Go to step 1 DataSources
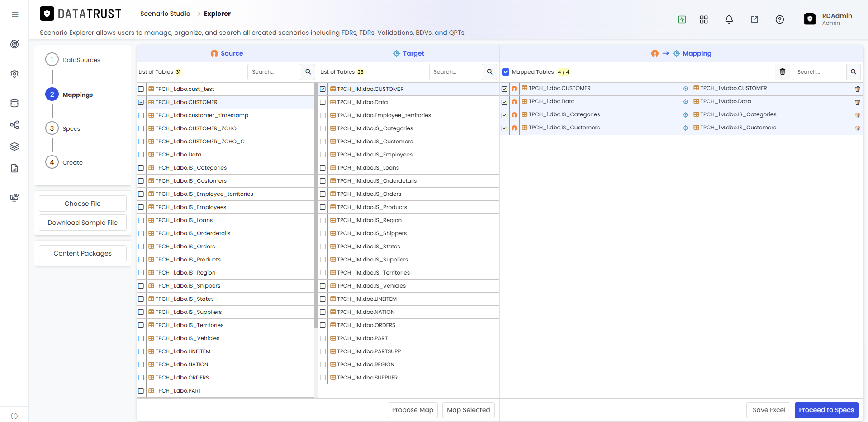The image size is (868, 422). coord(73,60)
